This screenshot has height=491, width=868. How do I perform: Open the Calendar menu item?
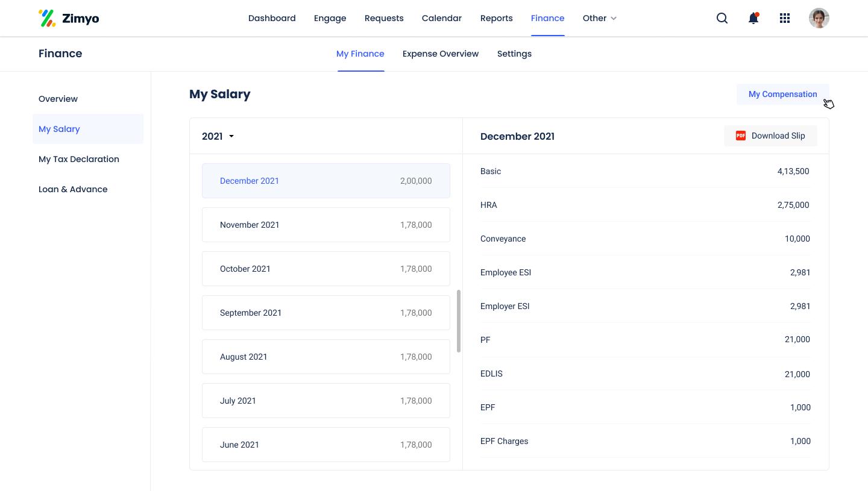coord(441,18)
